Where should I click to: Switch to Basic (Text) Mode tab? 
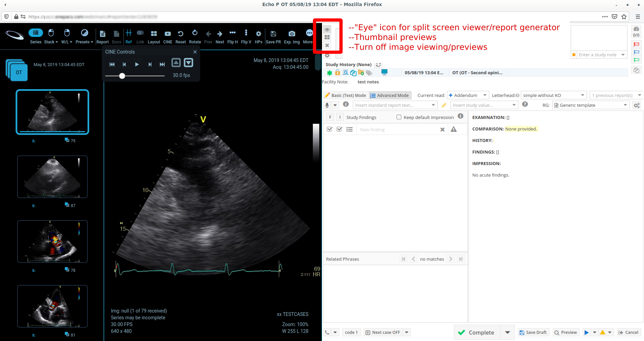345,96
